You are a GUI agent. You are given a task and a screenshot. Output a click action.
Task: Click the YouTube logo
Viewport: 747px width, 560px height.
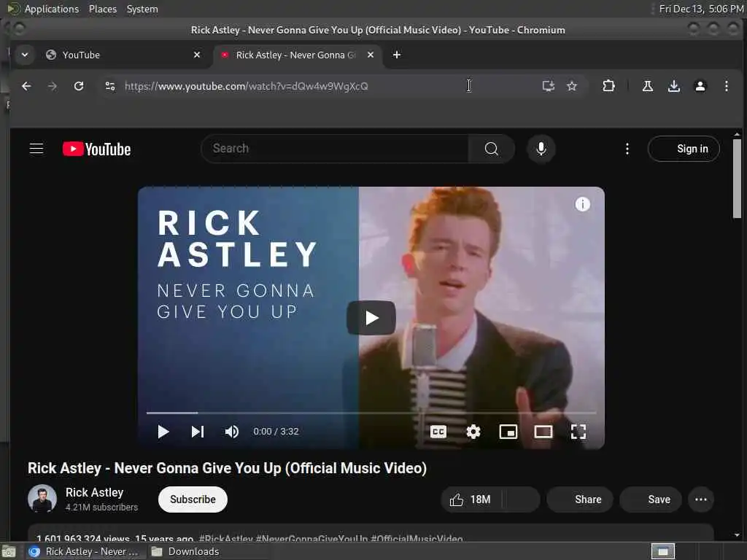(x=97, y=149)
